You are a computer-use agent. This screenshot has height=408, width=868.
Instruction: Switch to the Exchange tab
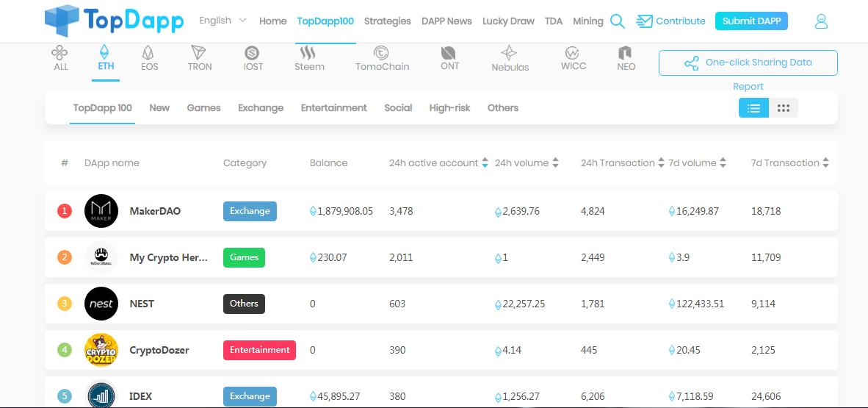click(261, 107)
